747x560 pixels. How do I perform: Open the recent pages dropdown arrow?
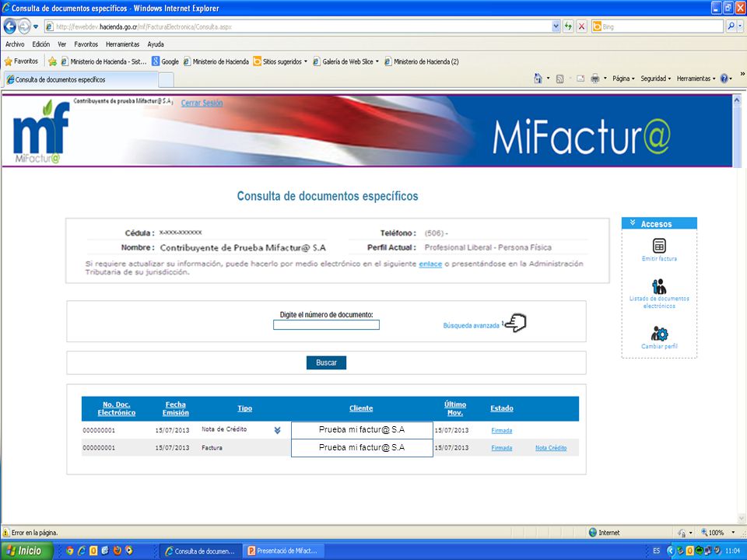[x=35, y=26]
